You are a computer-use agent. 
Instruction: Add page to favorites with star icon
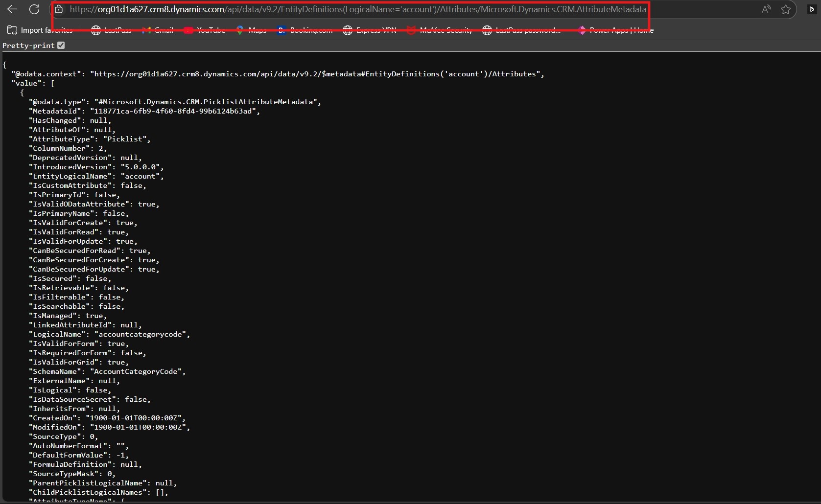786,9
